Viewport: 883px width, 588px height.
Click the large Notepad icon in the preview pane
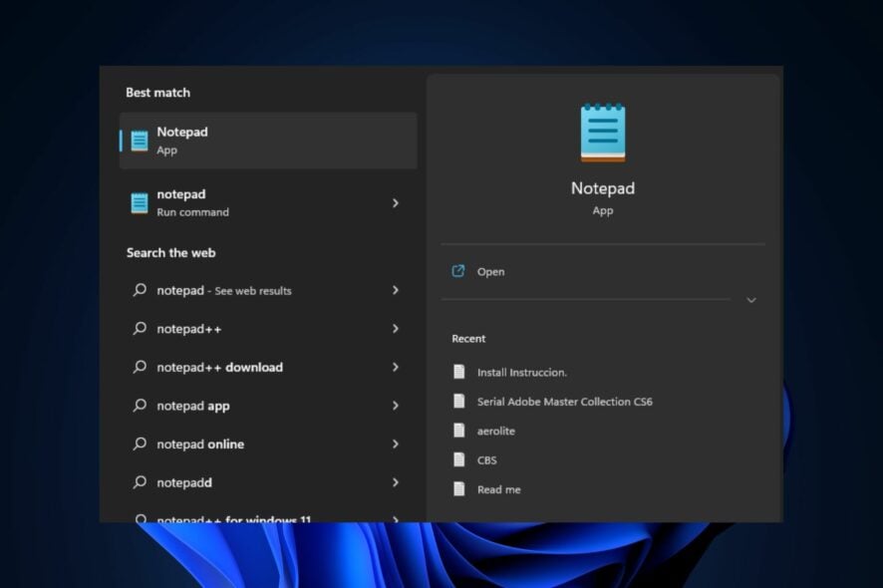tap(602, 131)
